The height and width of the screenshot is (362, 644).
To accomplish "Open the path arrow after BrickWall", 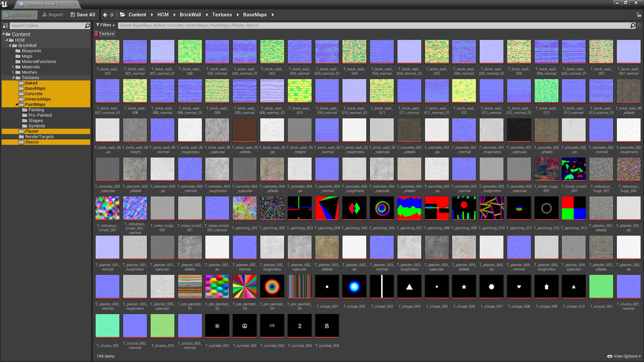I will tap(207, 15).
